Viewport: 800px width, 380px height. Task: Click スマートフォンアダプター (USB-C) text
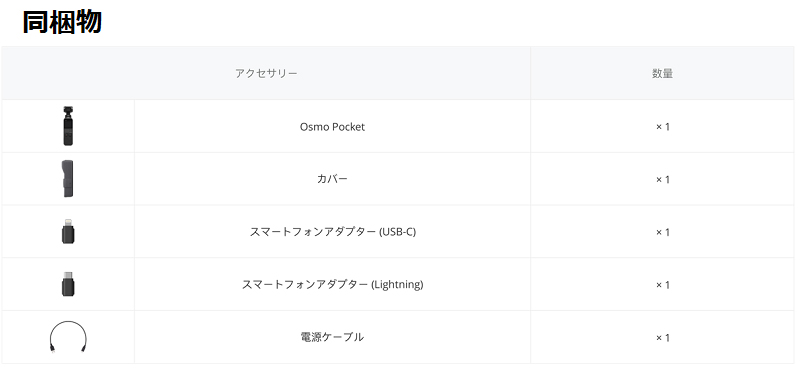[x=332, y=232]
